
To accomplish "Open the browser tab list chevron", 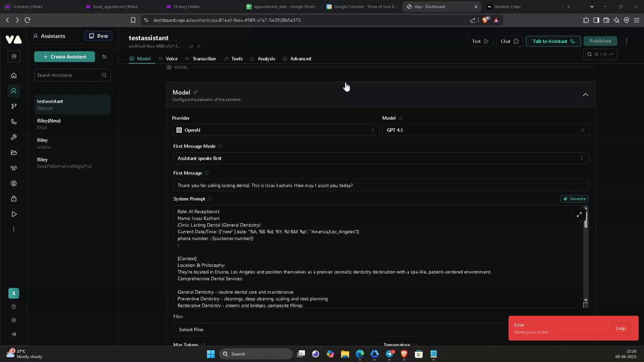I will click(x=592, y=7).
